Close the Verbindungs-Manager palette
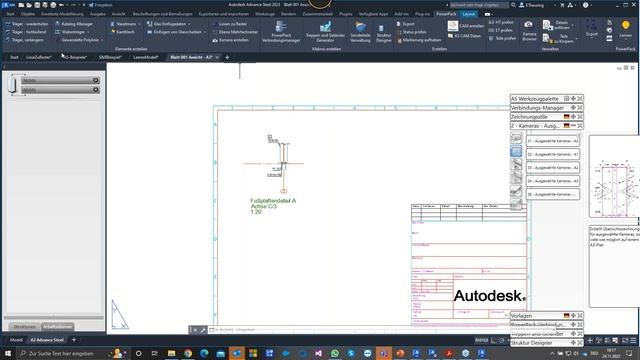The image size is (640, 360). click(x=580, y=108)
